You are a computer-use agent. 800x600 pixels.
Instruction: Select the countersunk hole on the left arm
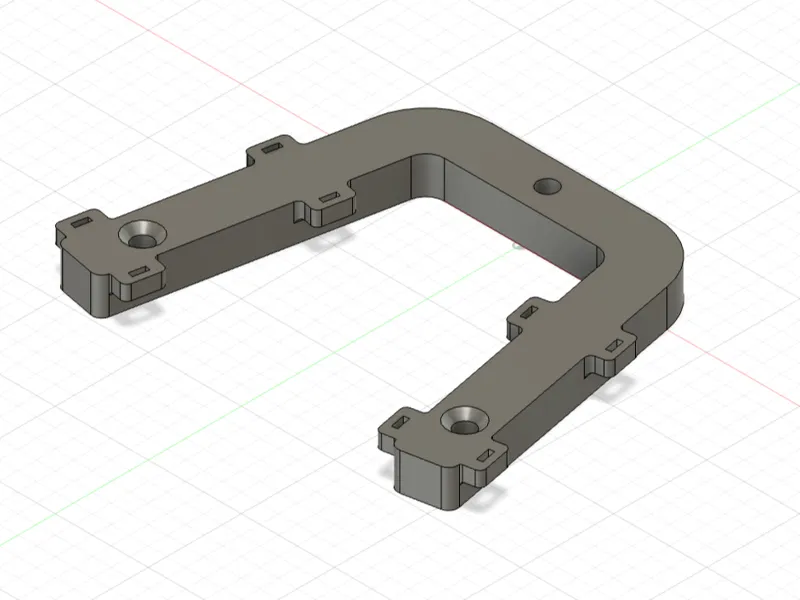142,235
